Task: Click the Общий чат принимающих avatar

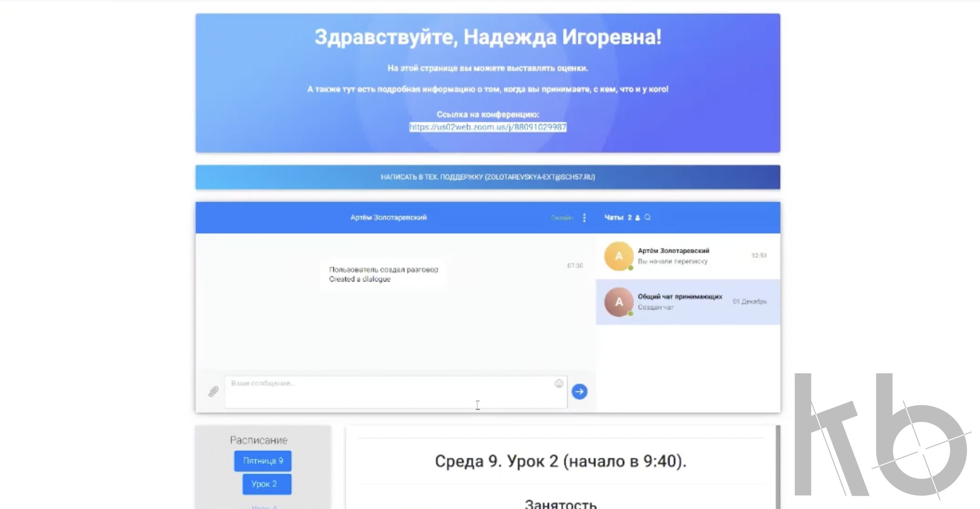Action: tap(619, 302)
